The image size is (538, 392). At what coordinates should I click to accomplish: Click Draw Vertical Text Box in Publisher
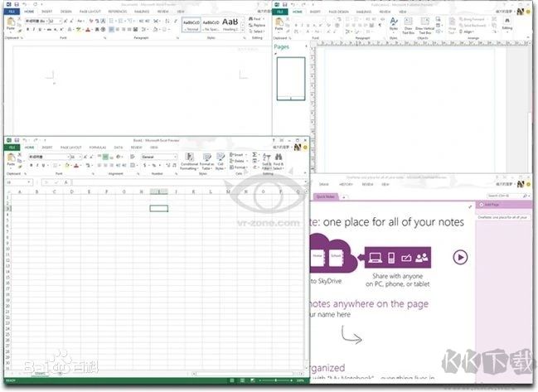click(424, 26)
